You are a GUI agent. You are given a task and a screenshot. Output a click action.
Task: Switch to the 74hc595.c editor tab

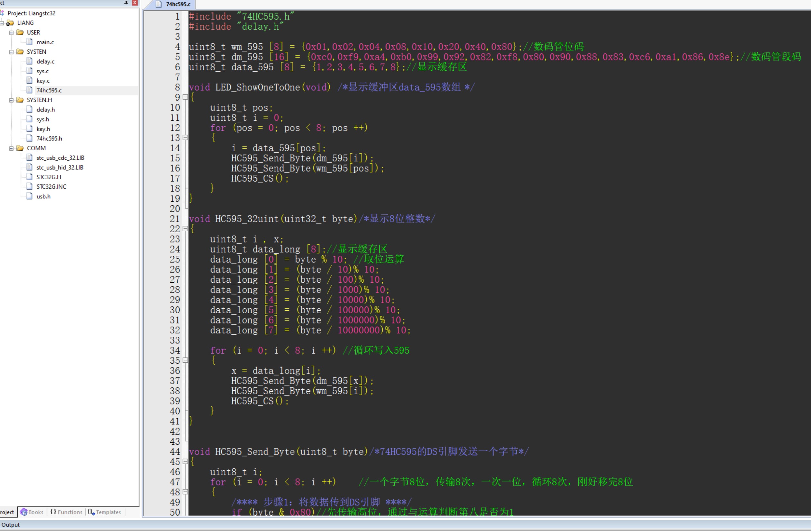pos(173,4)
